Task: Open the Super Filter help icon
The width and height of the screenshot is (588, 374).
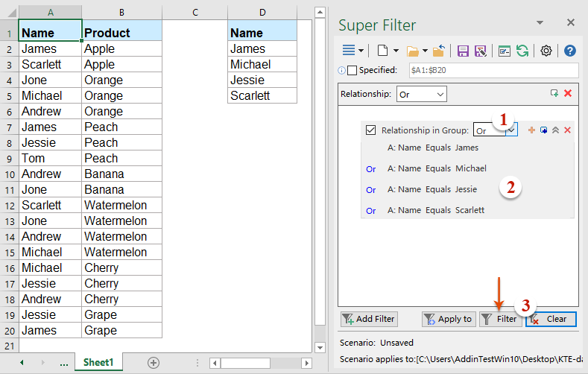Action: 570,51
